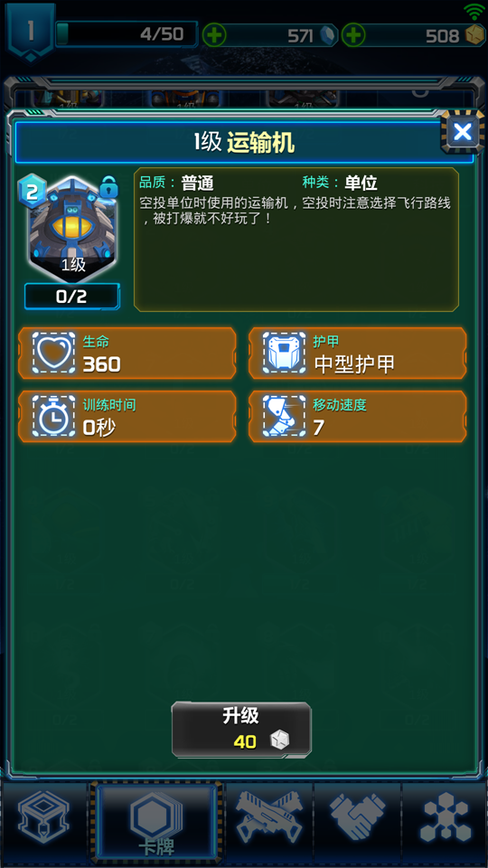Screen dimensions: 488x868
Task: Tap the player level 1 badge
Action: (31, 31)
